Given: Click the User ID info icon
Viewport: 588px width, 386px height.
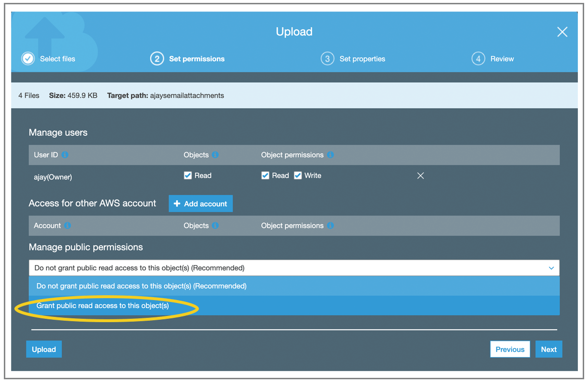Looking at the screenshot, I should point(65,155).
